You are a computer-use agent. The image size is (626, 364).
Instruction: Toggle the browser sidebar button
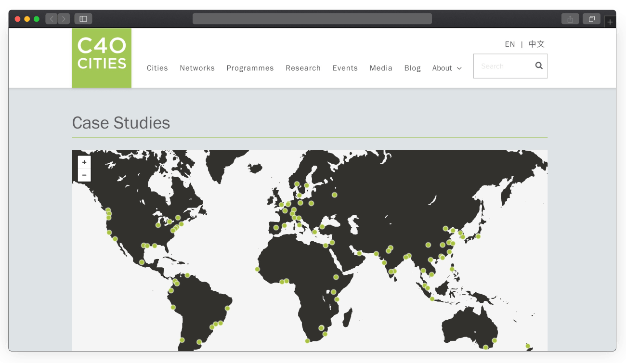coord(83,19)
